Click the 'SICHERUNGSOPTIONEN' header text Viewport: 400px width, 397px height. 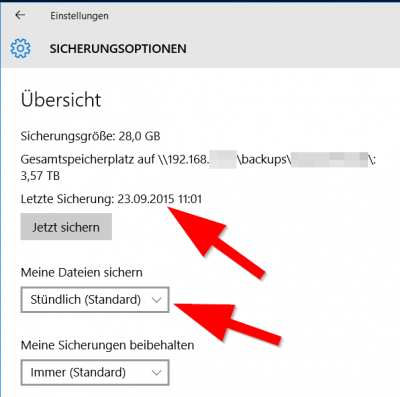[x=118, y=49]
